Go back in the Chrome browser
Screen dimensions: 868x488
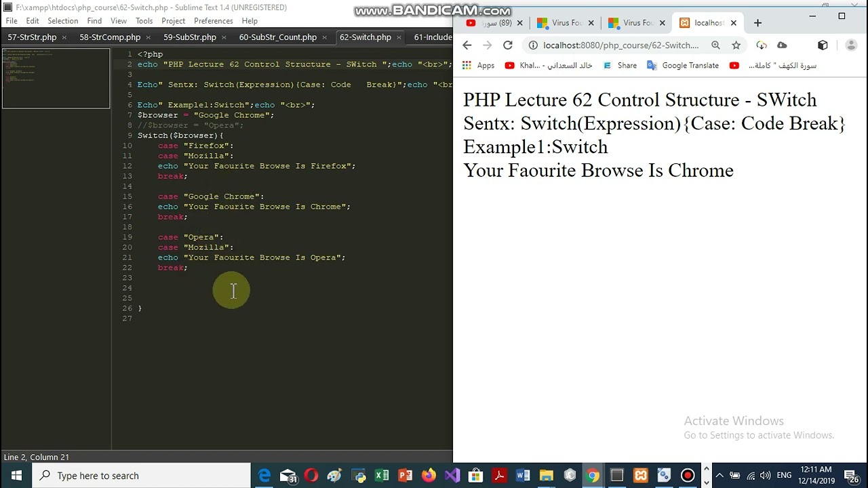pos(467,45)
